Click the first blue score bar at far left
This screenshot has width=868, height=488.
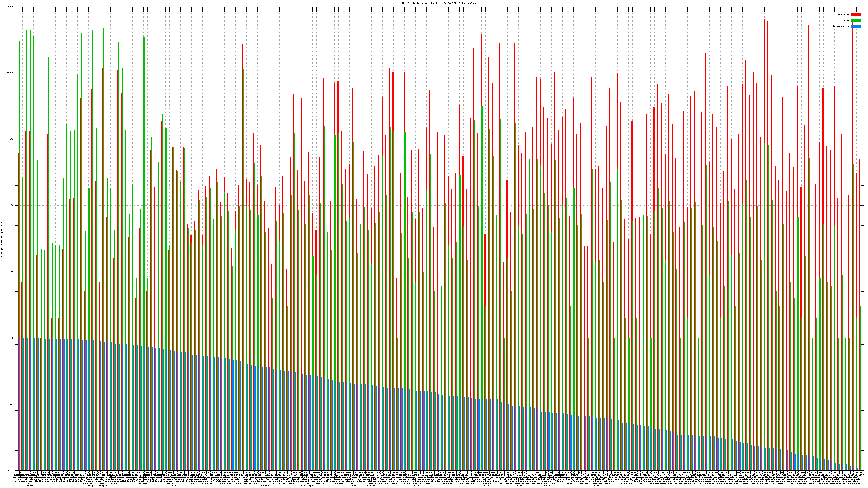click(x=20, y=404)
